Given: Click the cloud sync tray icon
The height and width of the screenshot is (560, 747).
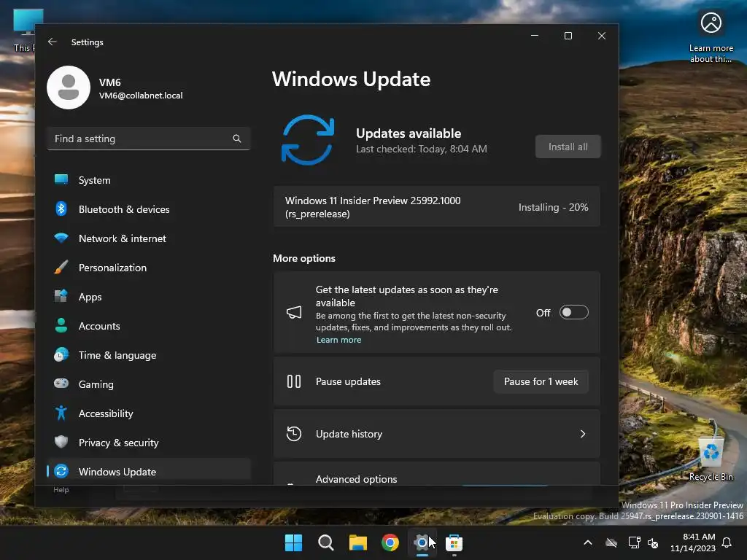Looking at the screenshot, I should 611,542.
